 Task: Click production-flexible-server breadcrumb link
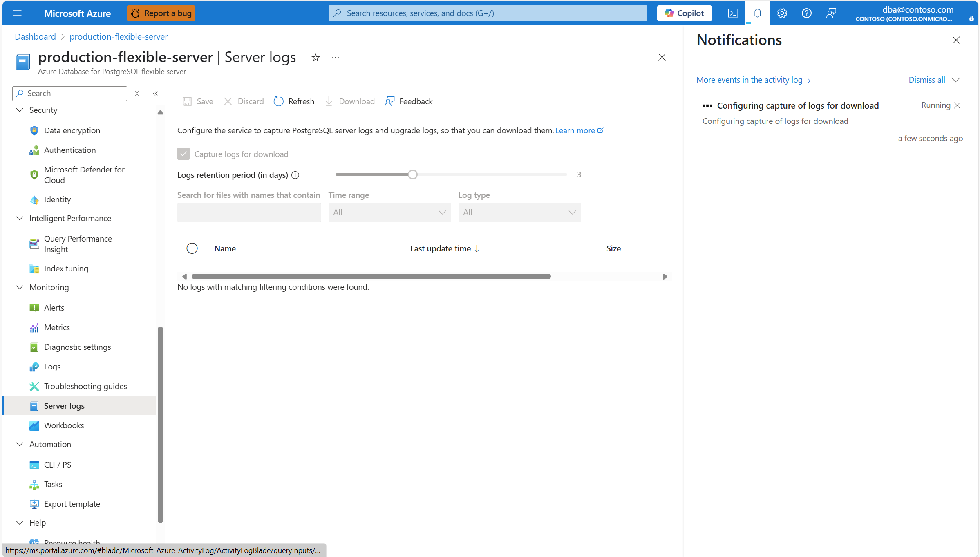click(119, 37)
